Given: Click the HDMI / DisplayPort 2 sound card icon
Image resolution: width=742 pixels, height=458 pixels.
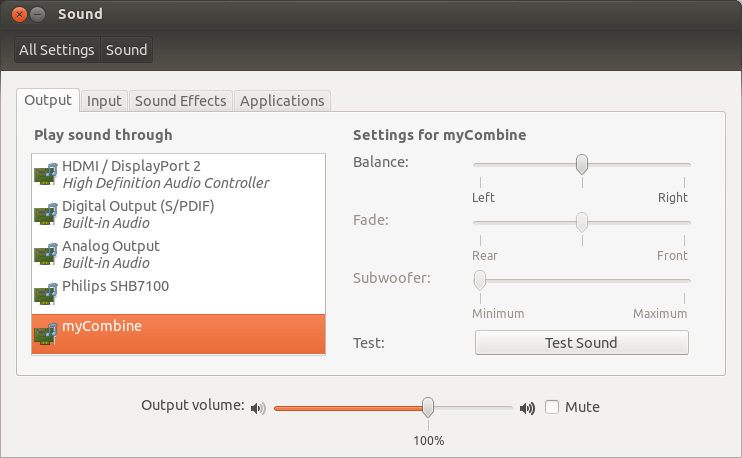Looking at the screenshot, I should coord(46,174).
